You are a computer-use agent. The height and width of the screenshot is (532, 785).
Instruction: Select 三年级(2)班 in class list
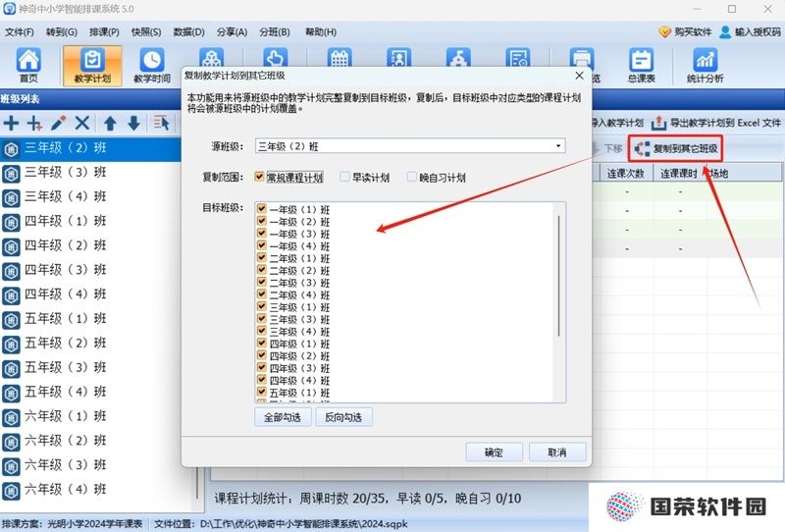(90, 148)
